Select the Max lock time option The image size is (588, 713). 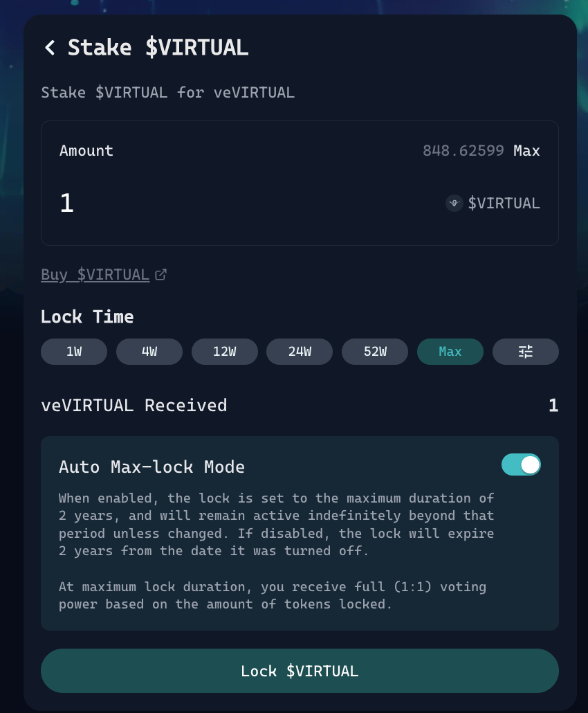click(450, 352)
